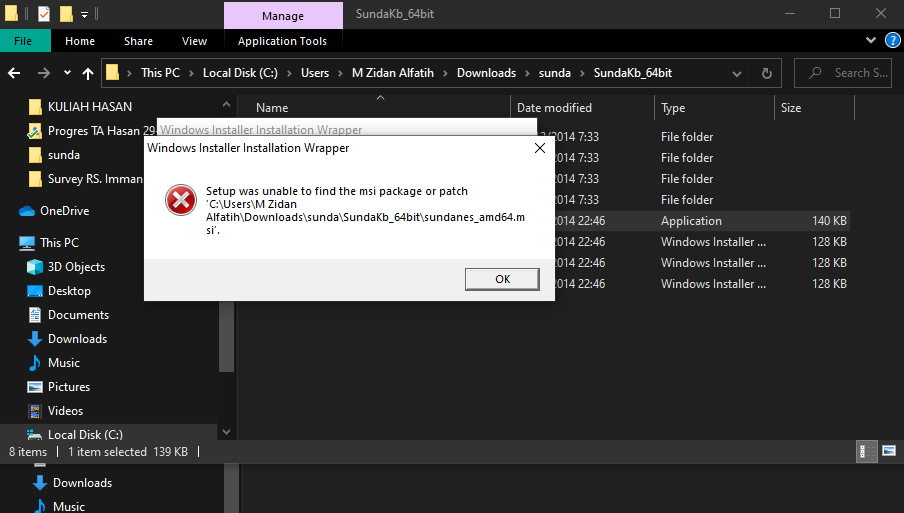Select 3D Objects in the sidebar
The height and width of the screenshot is (513, 904).
(x=76, y=267)
